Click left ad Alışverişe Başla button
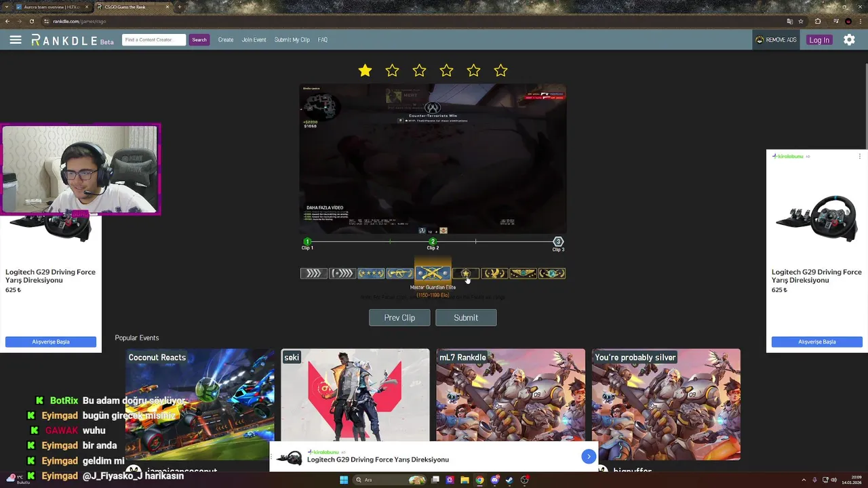Viewport: 868px width, 488px height. tap(51, 342)
